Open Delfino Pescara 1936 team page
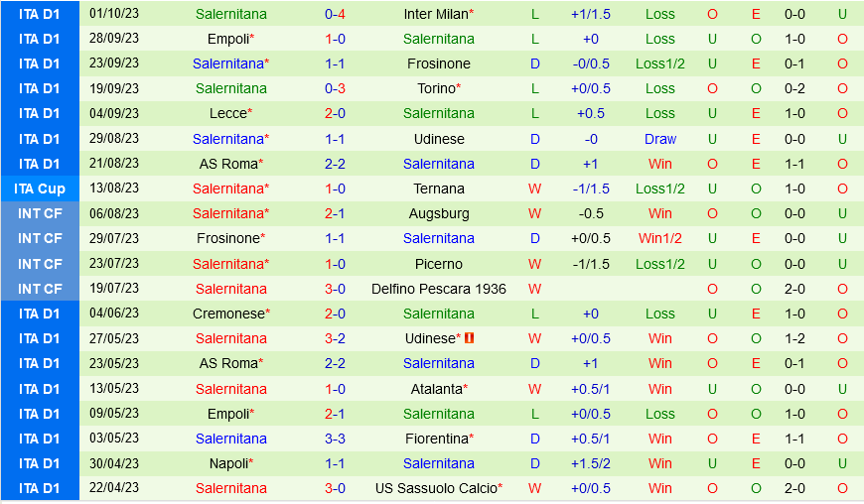The width and height of the screenshot is (864, 504). [439, 289]
